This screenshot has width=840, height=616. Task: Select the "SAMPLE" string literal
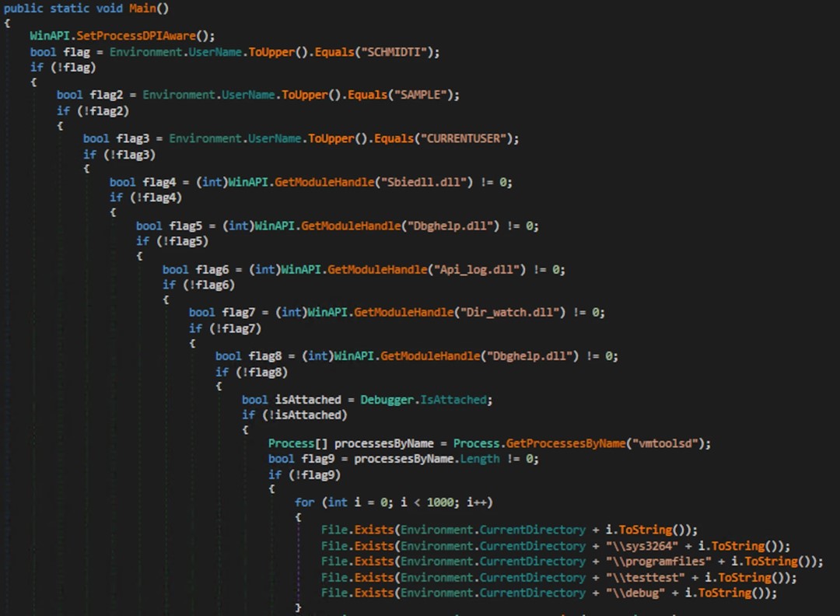(x=421, y=95)
